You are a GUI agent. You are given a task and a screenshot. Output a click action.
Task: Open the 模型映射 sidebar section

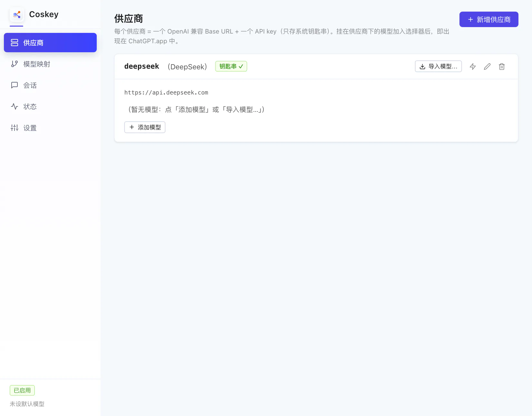[50, 64]
